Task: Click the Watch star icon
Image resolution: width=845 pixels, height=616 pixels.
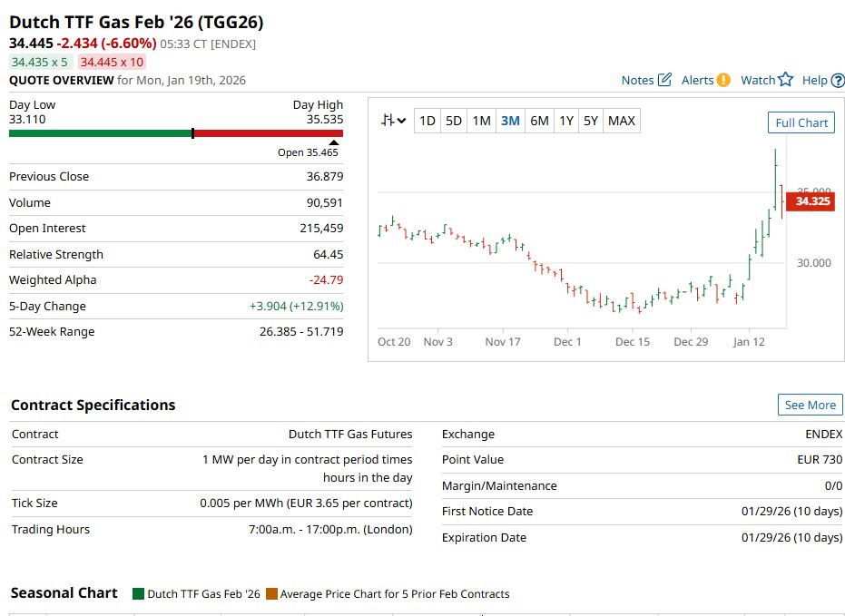Action: 786,80
